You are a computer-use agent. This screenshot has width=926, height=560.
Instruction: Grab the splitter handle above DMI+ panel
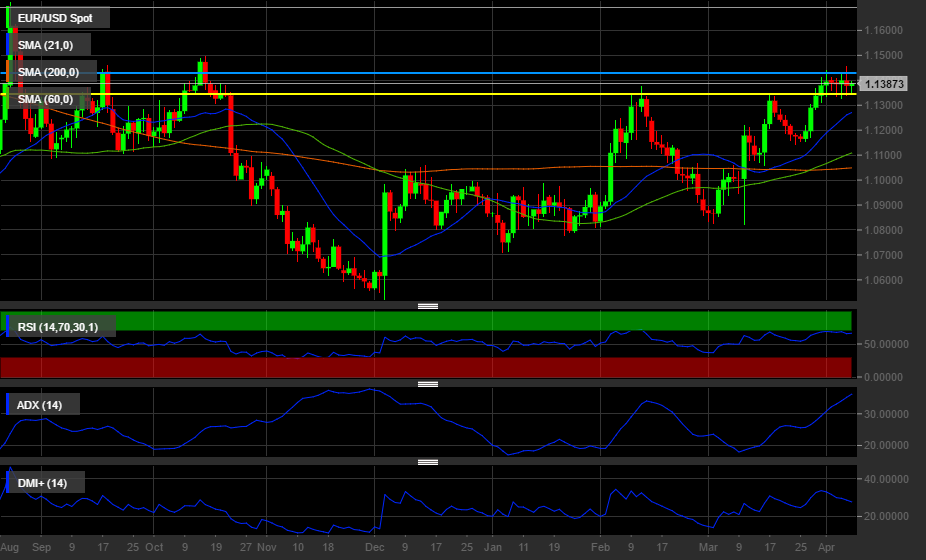[x=428, y=462]
